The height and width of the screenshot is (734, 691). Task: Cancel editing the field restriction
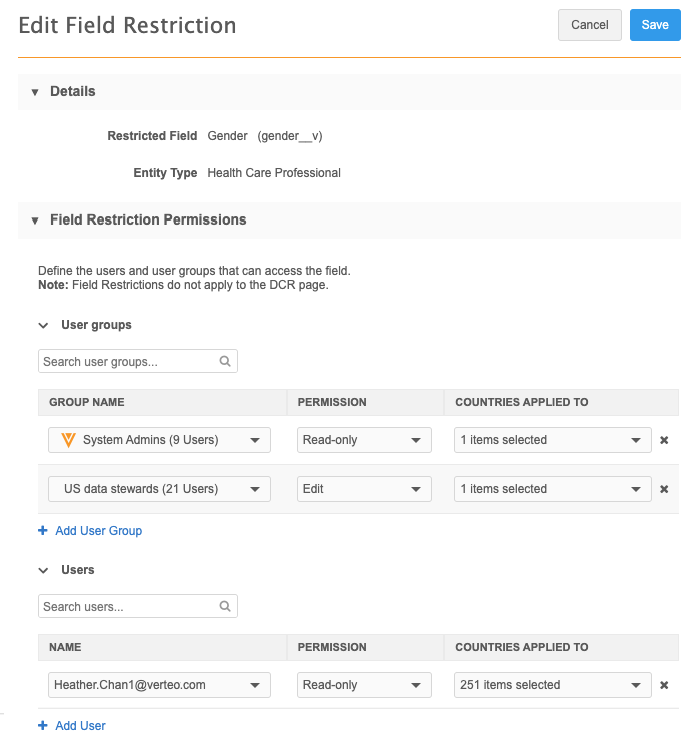click(x=590, y=25)
